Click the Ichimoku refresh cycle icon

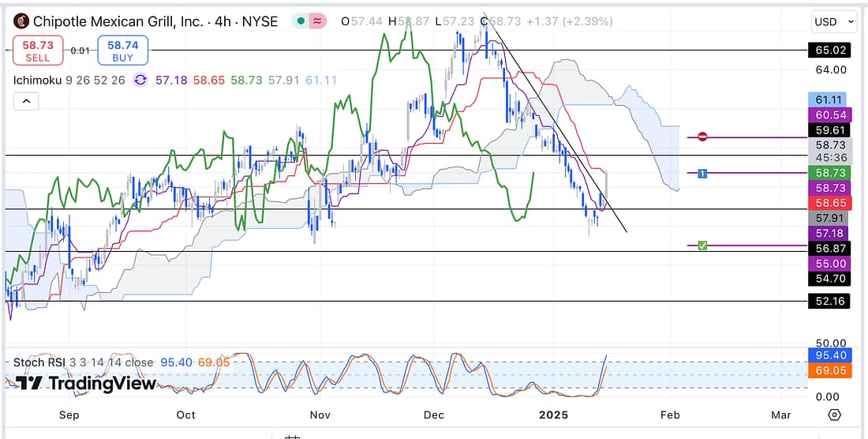click(x=140, y=80)
